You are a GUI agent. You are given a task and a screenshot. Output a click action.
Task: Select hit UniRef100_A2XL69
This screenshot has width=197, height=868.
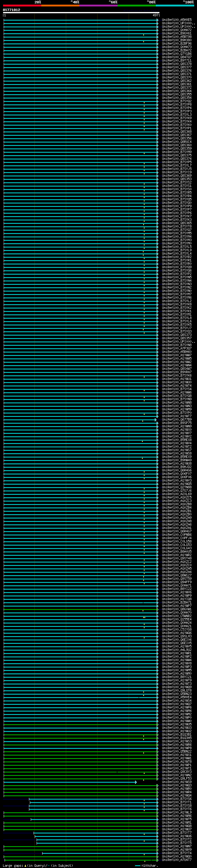click(177, 494)
